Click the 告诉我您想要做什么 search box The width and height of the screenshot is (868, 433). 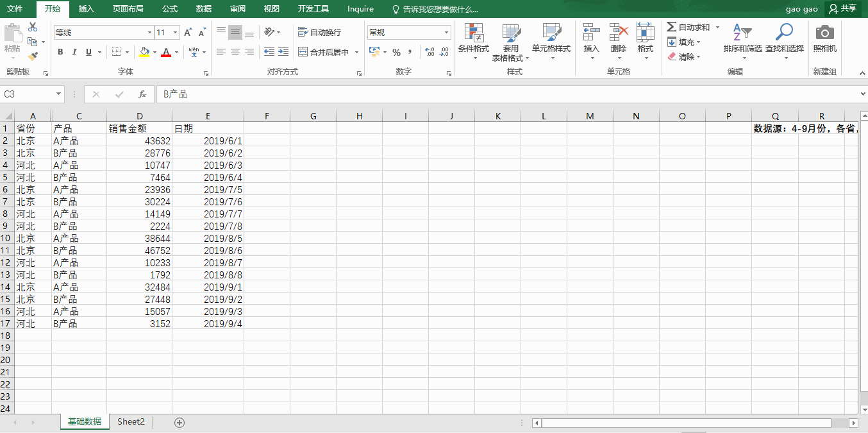coord(435,9)
